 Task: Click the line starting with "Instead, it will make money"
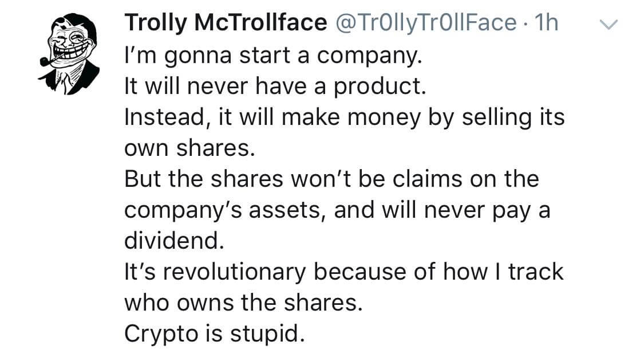tap(344, 117)
